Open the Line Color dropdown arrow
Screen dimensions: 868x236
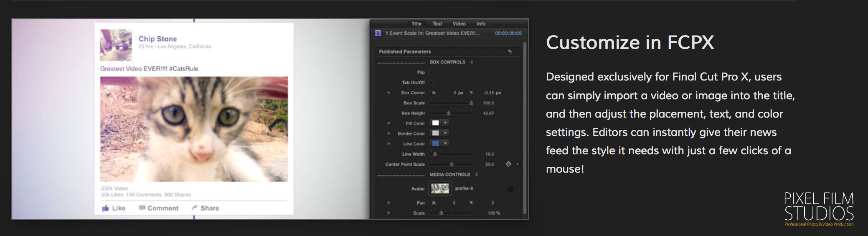445,143
